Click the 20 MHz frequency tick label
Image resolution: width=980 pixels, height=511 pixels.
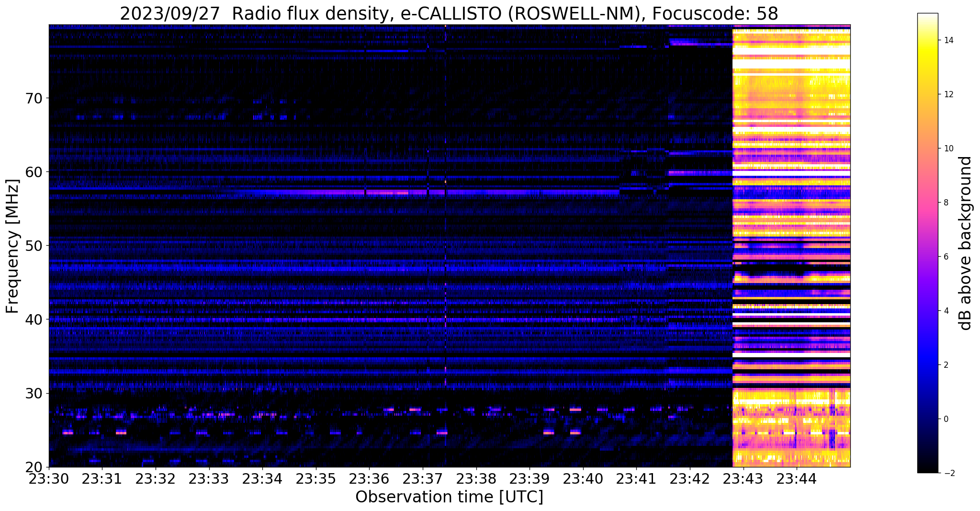tap(34, 467)
